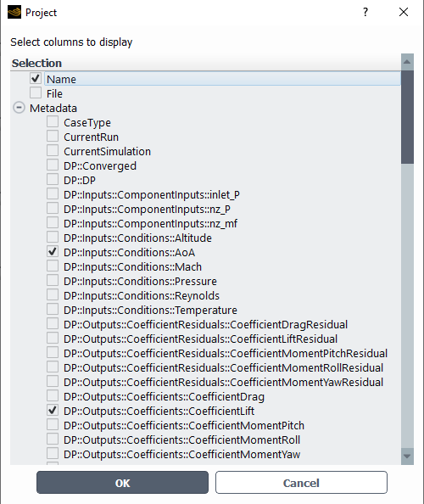
Task: Select the CurrentSimulation label
Action: pyautogui.click(x=108, y=151)
